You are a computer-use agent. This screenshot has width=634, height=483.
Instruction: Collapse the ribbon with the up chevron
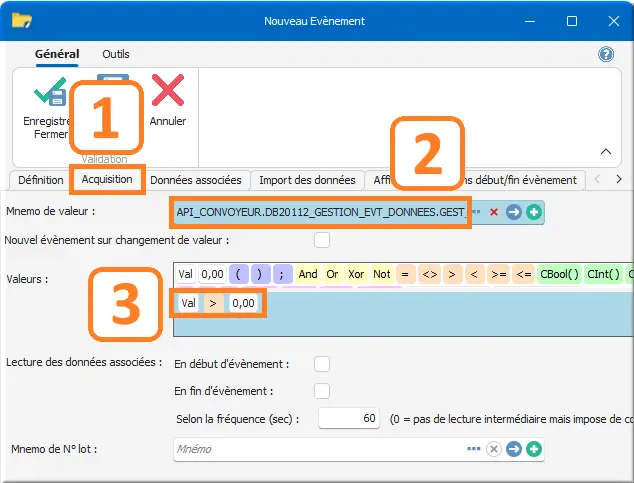tap(606, 152)
